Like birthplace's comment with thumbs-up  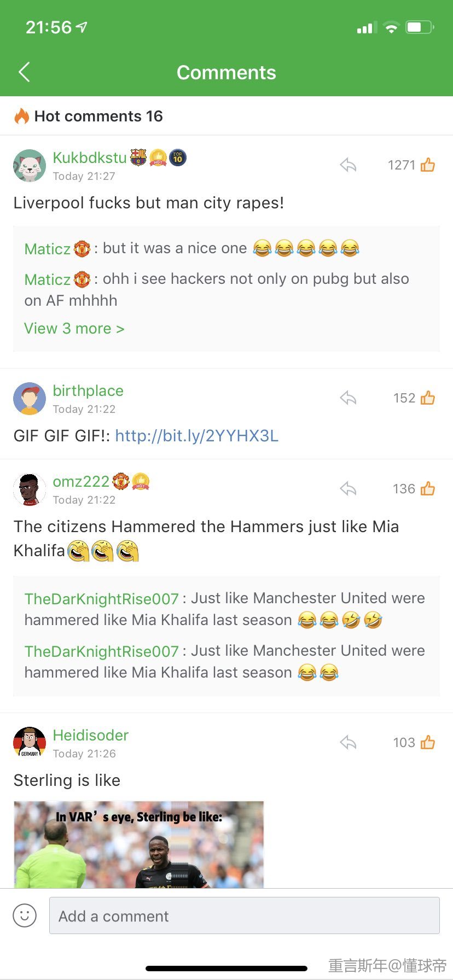(428, 398)
